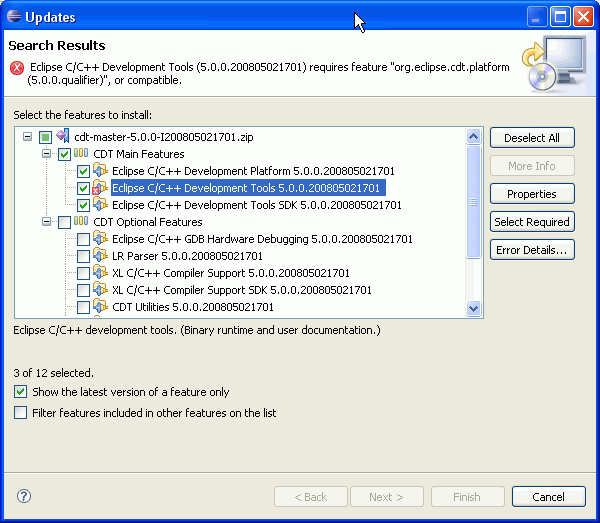This screenshot has height=523, width=600.
Task: Select Eclipse C/C++ Development Platform row
Action: pos(253,171)
